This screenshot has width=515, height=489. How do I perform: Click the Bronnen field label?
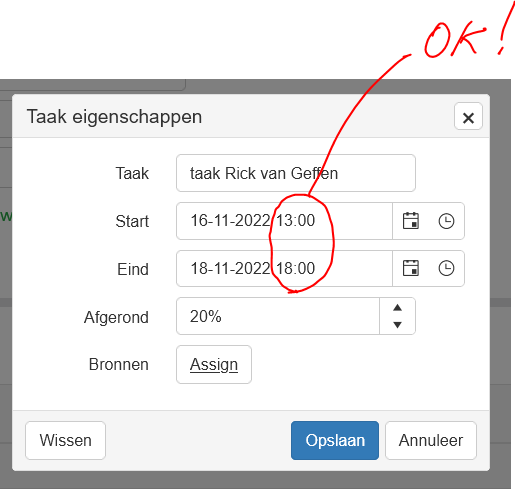(119, 364)
